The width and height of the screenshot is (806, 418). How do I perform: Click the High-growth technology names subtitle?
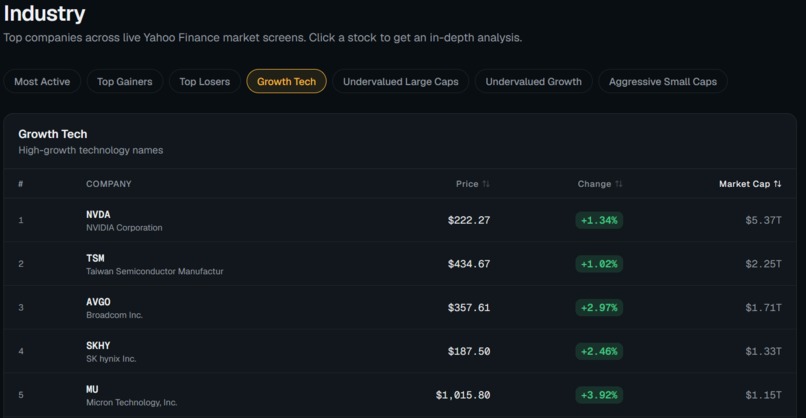[x=90, y=150]
